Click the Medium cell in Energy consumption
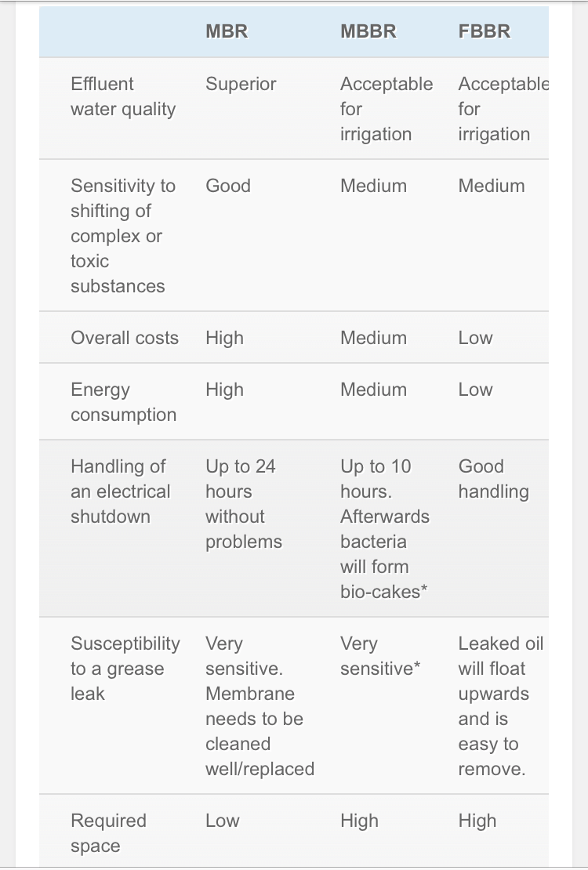The image size is (588, 870). tap(373, 390)
